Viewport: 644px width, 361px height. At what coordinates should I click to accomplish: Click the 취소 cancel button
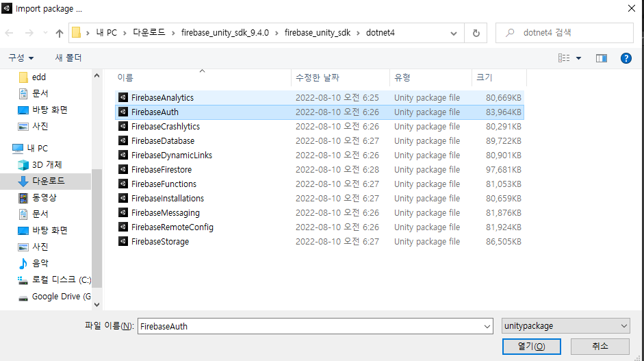coord(600,346)
